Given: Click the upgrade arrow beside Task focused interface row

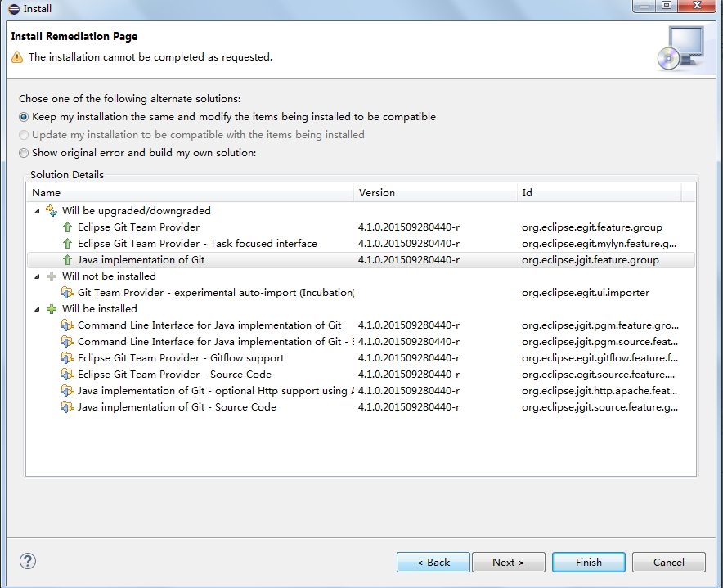Looking at the screenshot, I should pyautogui.click(x=67, y=244).
